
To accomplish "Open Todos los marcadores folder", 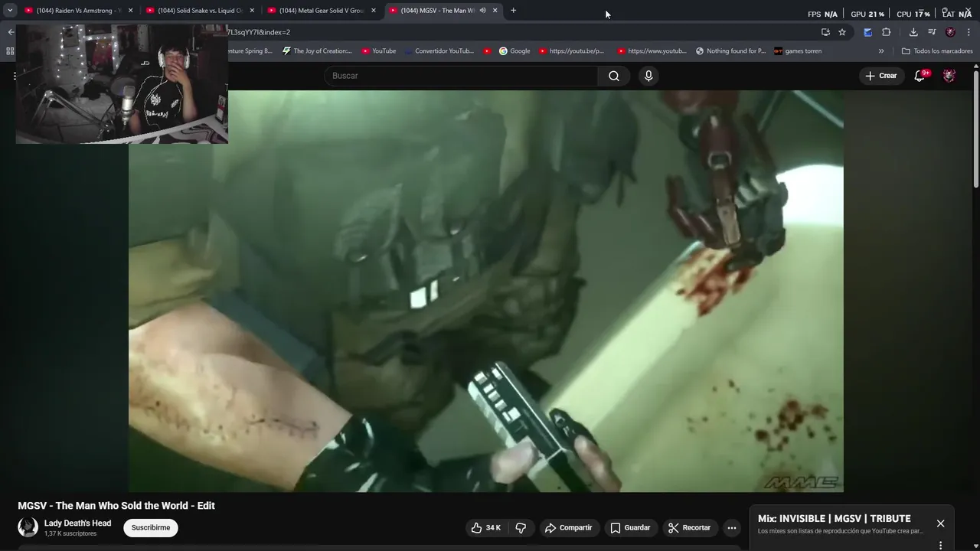I will (x=937, y=51).
